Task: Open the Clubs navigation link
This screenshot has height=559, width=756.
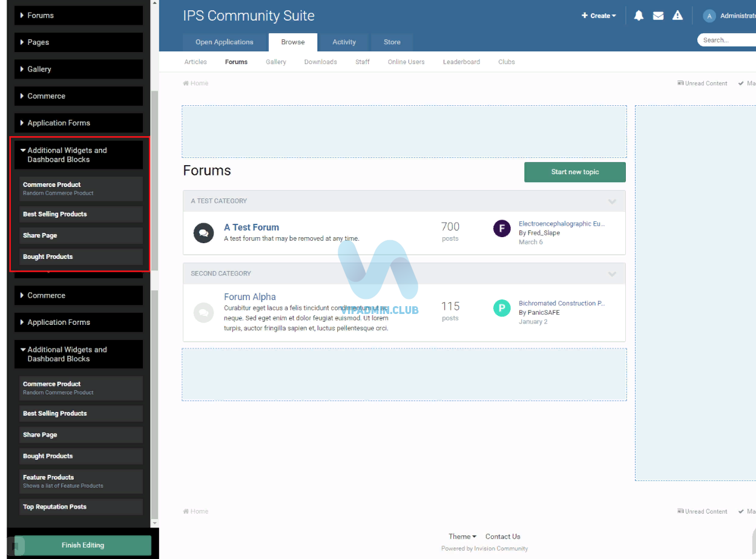Action: [x=507, y=62]
